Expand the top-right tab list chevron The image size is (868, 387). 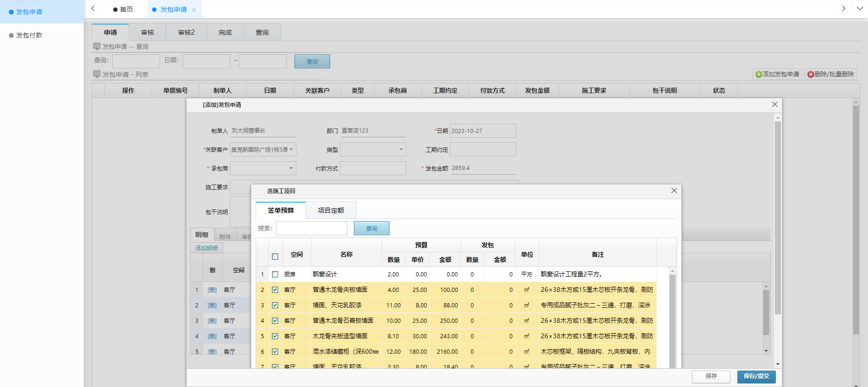tap(860, 9)
